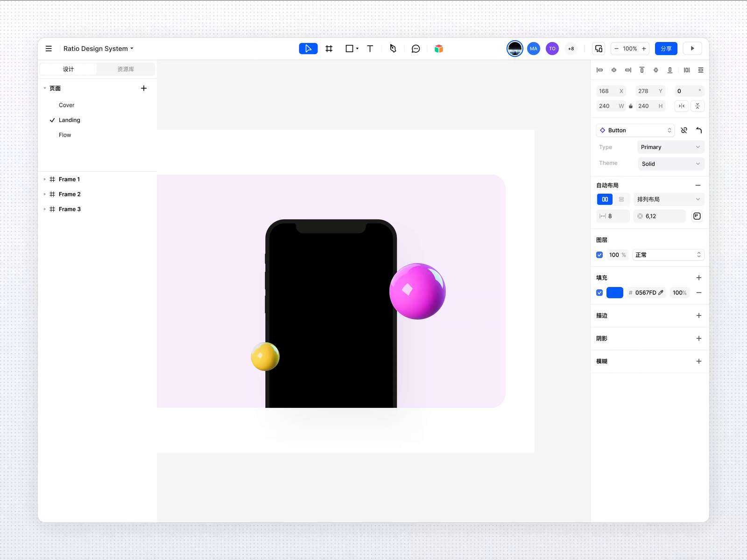Open the Type dropdown set to Primary
This screenshot has height=560, width=747.
pos(670,147)
